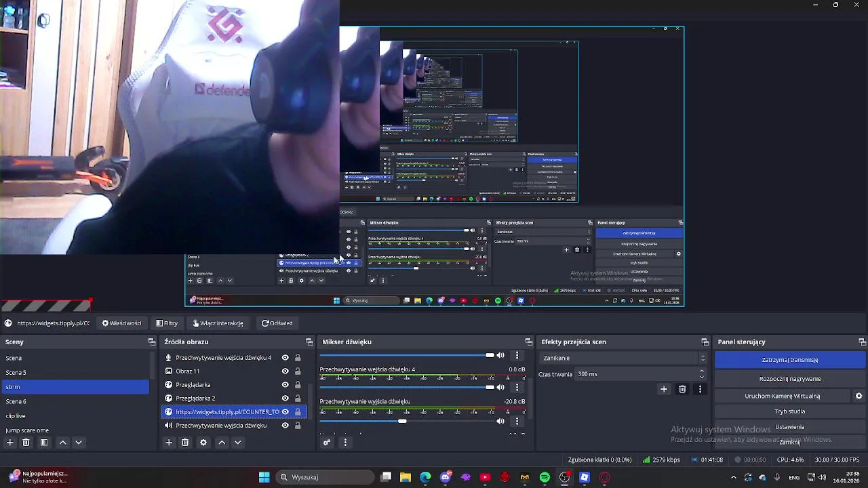Move the selected scene down
The width and height of the screenshot is (868, 488).
click(x=79, y=443)
